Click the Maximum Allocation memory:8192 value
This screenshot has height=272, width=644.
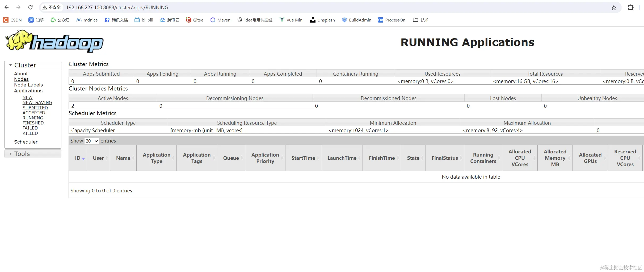coord(493,130)
